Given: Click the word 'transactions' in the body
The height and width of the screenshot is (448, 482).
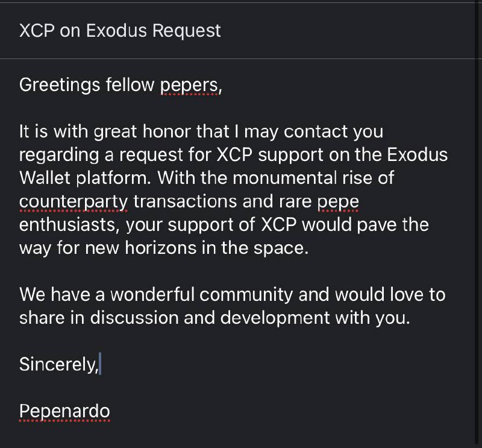Looking at the screenshot, I should click(x=185, y=202).
